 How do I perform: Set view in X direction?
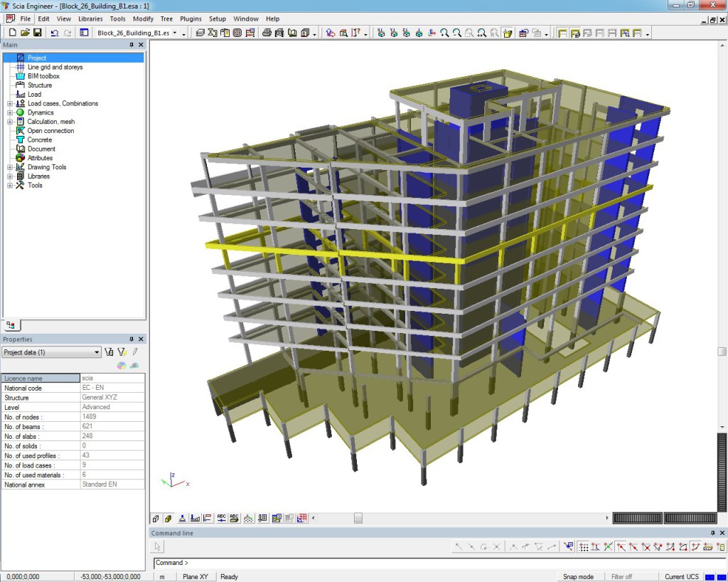point(381,33)
